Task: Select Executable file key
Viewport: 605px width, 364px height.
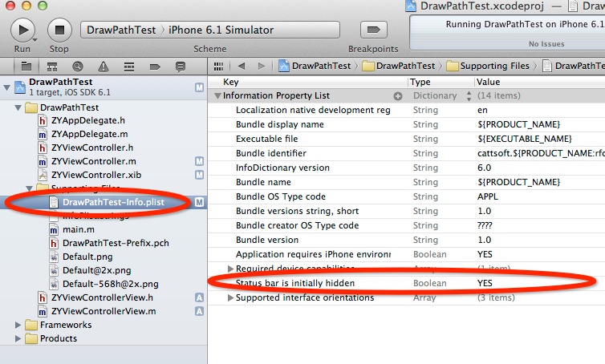Action: tap(266, 139)
